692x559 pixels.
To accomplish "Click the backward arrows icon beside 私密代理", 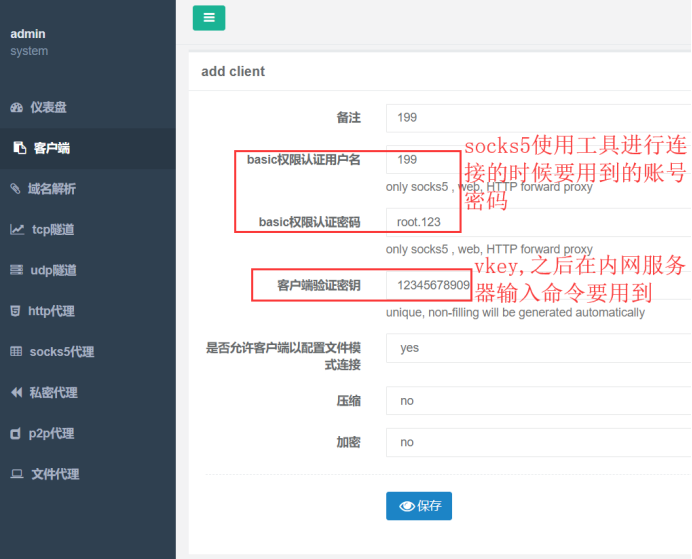I will pyautogui.click(x=16, y=392).
